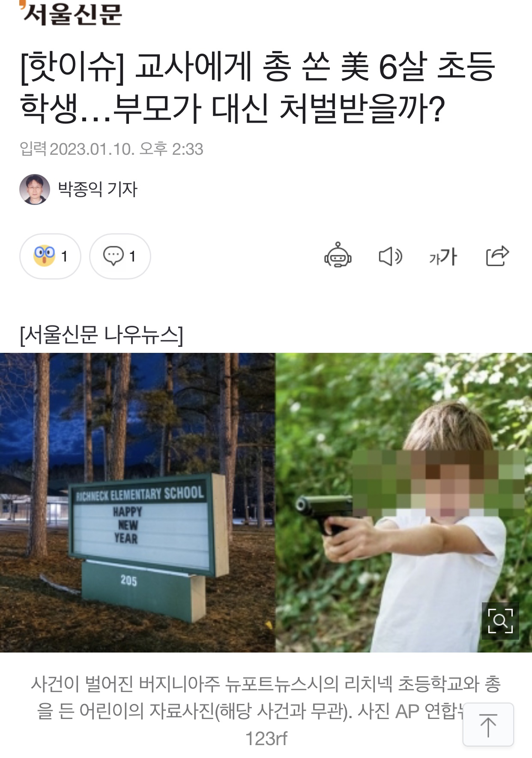Screen dimensions: 532x758
Task: Tap reporter 박종익's profile photo
Action: [35, 189]
